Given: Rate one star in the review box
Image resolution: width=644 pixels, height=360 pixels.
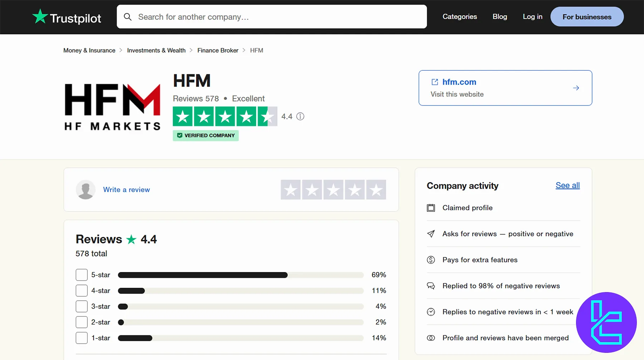Looking at the screenshot, I should click(x=291, y=190).
